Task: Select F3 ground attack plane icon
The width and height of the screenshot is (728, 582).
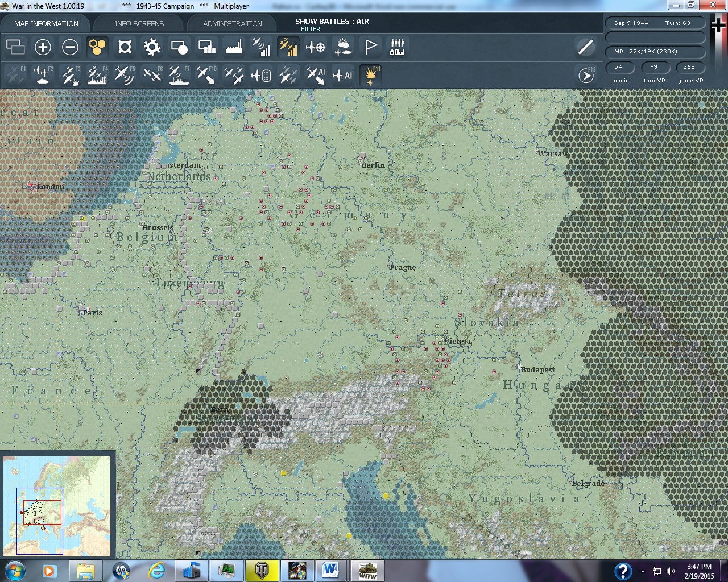Action: pos(70,75)
